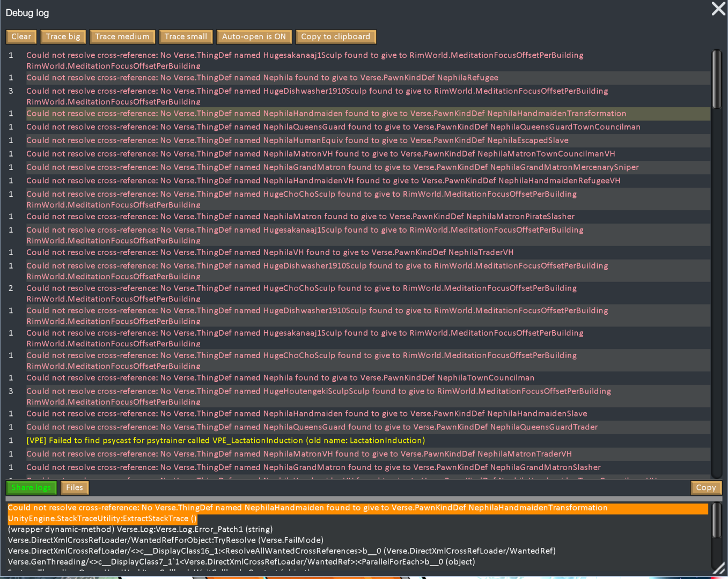Click the Clear button

point(21,36)
